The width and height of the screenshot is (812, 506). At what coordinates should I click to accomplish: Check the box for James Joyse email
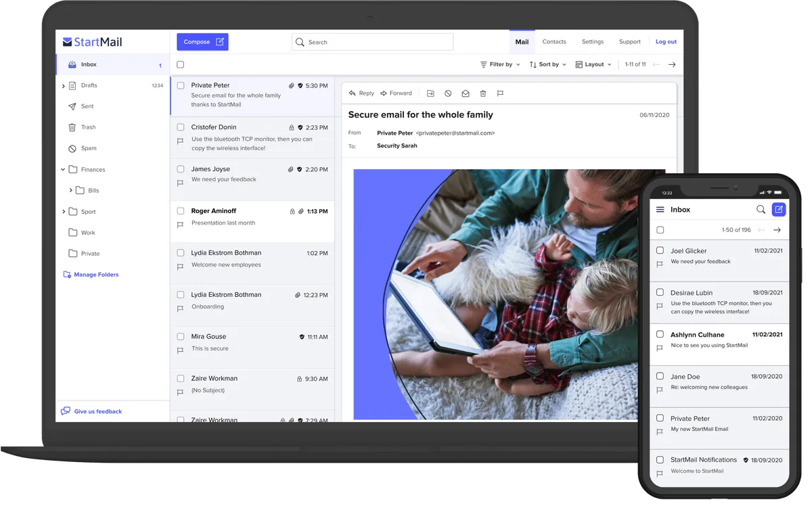181,169
